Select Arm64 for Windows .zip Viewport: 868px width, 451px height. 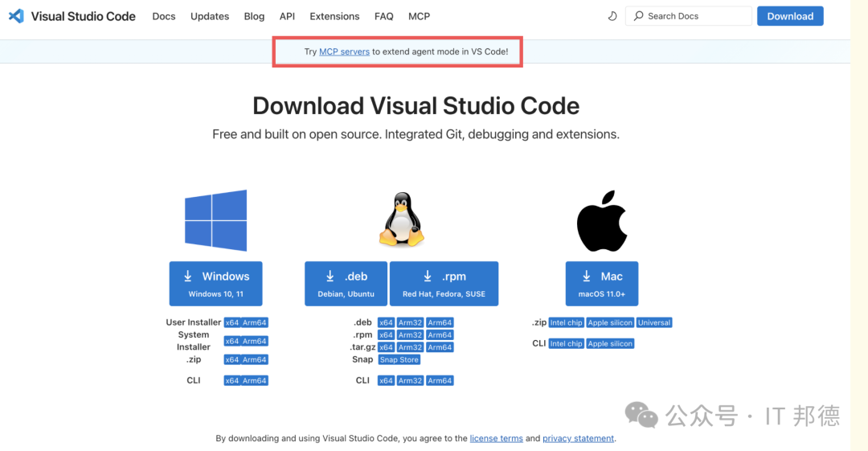click(x=255, y=359)
